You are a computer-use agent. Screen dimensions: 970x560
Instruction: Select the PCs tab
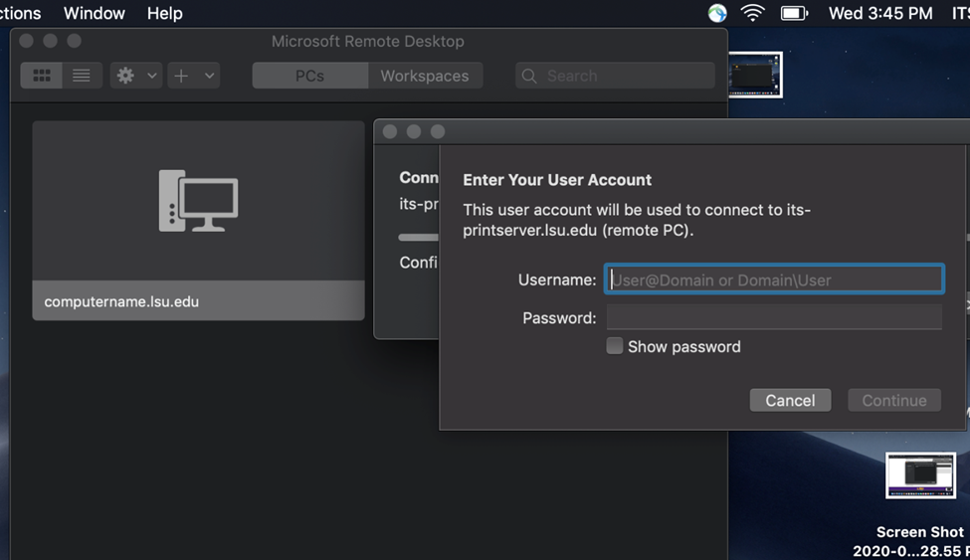click(x=310, y=76)
